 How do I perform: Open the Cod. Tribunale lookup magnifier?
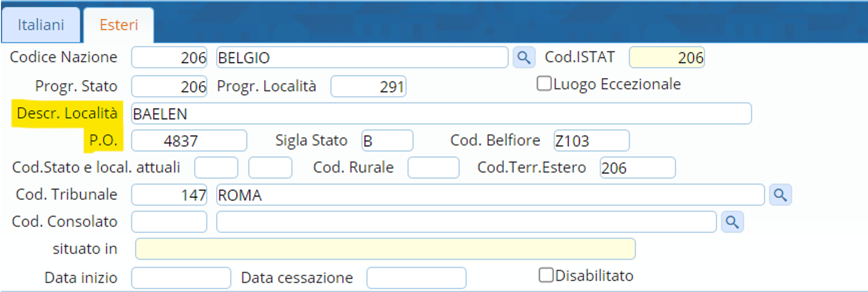tap(780, 195)
